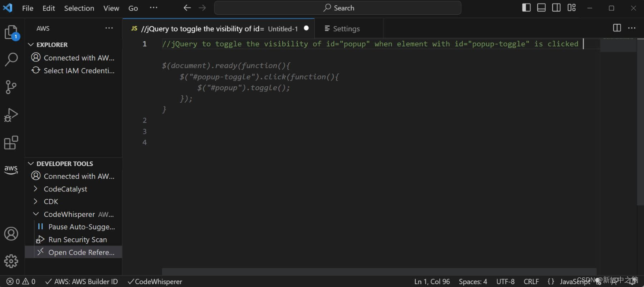This screenshot has height=287, width=644.
Task: Toggle the primary side bar layout button
Action: [526, 8]
